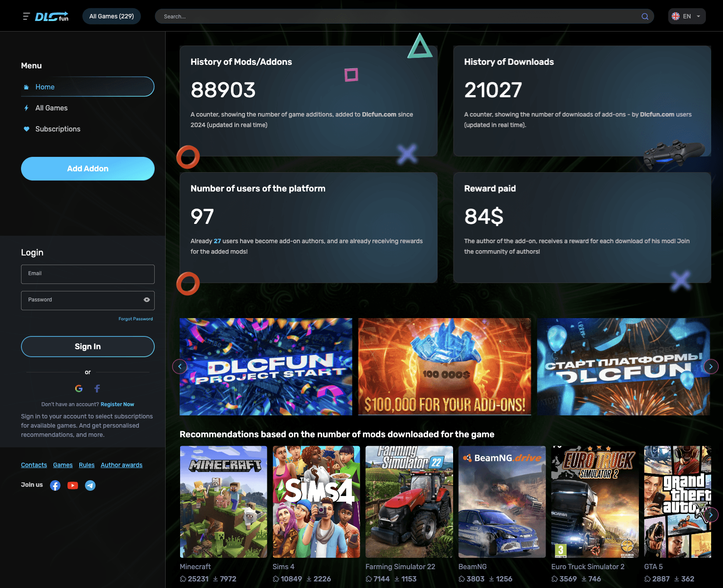The width and height of the screenshot is (723, 588).
Task: Open Minecraft game cover
Action: 223,502
